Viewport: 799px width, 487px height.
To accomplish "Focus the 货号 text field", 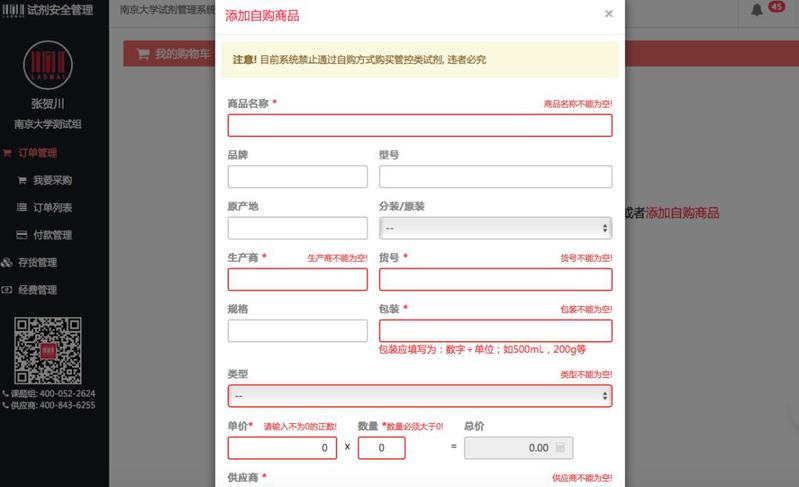I will pyautogui.click(x=495, y=280).
